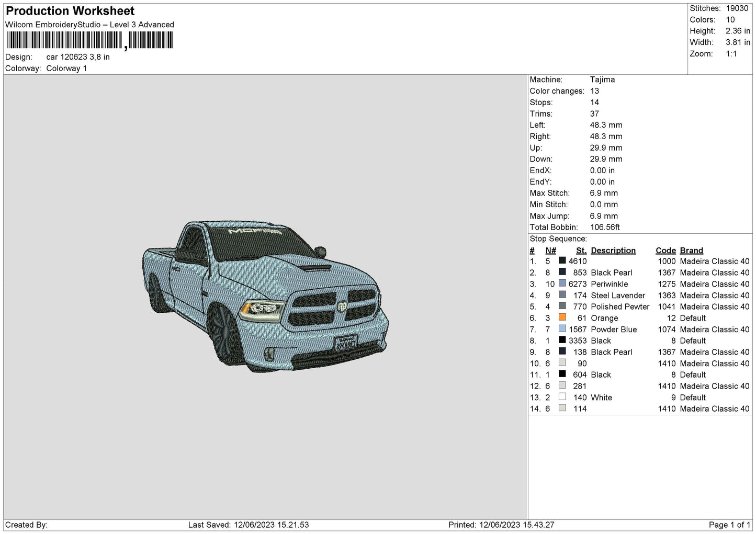Image resolution: width=756 pixels, height=534 pixels.
Task: Select the Polished Pewter color swatch
Action: 562,306
